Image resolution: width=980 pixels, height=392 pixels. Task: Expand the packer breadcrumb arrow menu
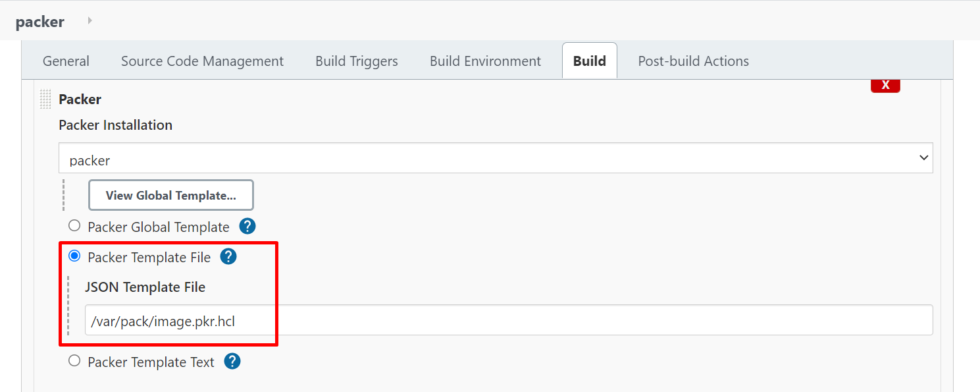click(90, 21)
